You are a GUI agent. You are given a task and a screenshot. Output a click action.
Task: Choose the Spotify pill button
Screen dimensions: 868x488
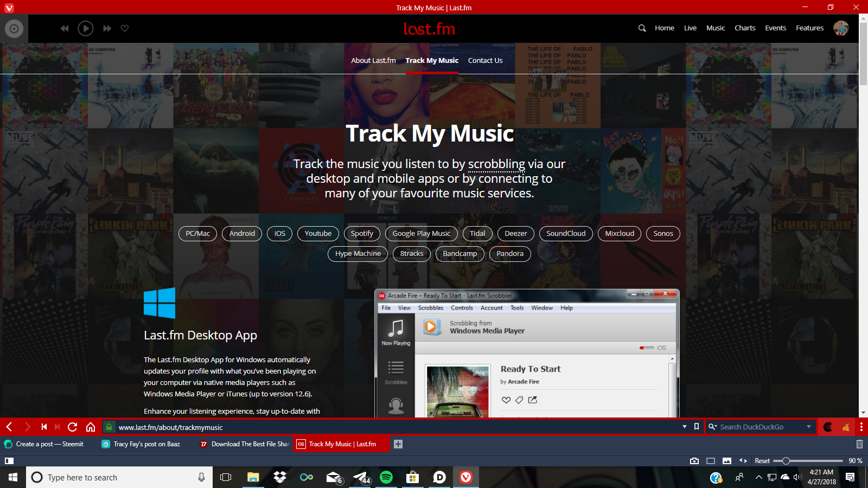[362, 234]
